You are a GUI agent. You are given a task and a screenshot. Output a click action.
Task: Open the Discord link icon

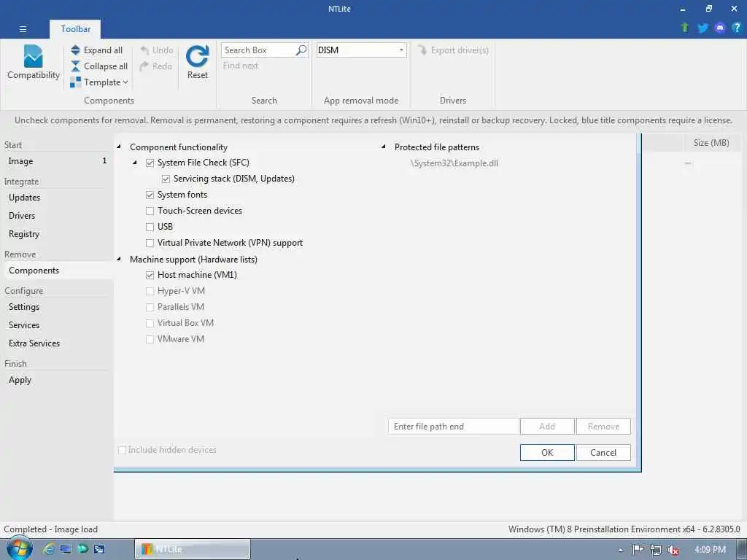(720, 28)
